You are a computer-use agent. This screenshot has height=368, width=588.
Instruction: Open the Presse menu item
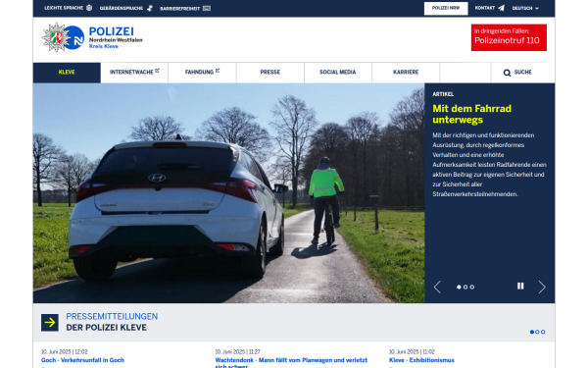pos(270,72)
